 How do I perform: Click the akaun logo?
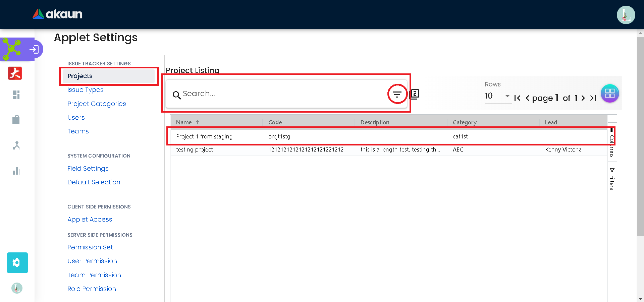[x=57, y=14]
